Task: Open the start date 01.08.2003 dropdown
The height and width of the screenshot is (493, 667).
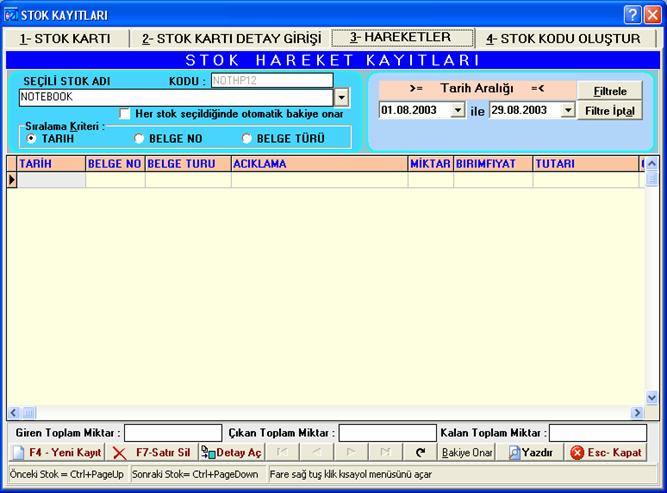Action: pyautogui.click(x=457, y=111)
